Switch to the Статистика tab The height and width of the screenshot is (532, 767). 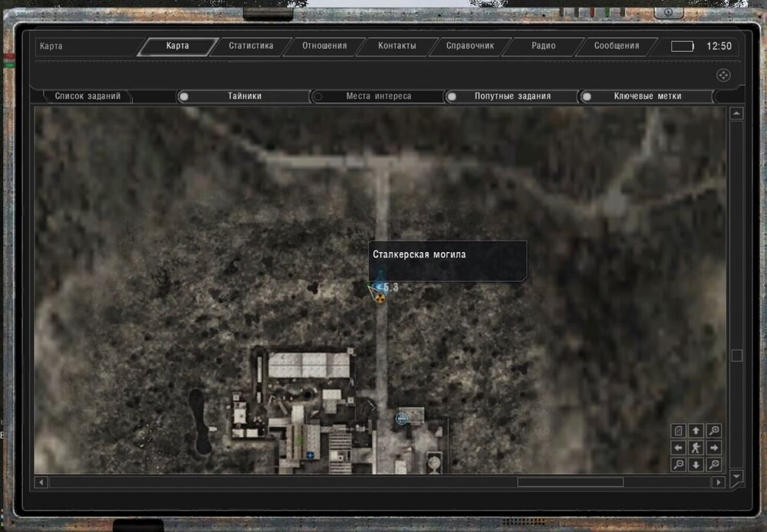tap(251, 46)
